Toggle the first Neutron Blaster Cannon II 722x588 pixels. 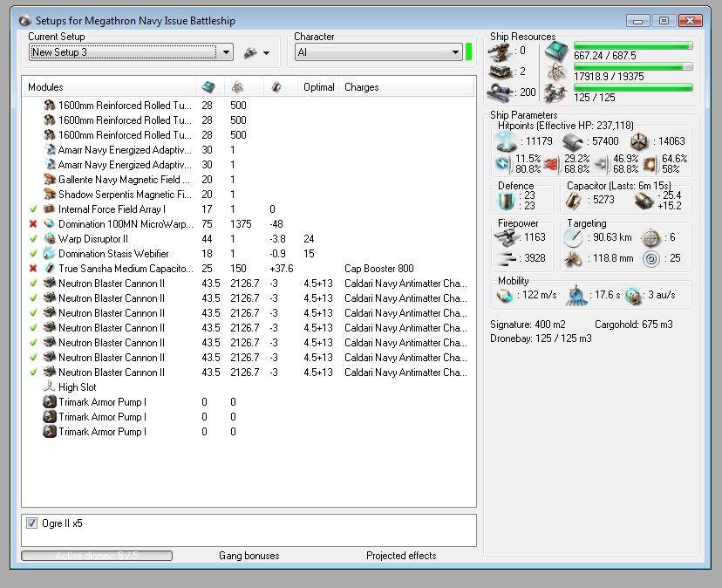coord(33,284)
